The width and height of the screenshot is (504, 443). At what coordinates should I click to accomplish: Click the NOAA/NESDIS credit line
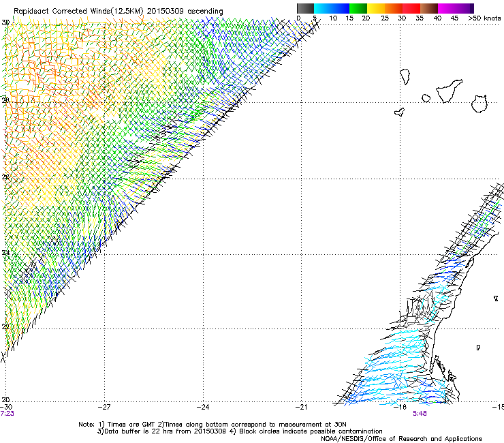pos(401,439)
